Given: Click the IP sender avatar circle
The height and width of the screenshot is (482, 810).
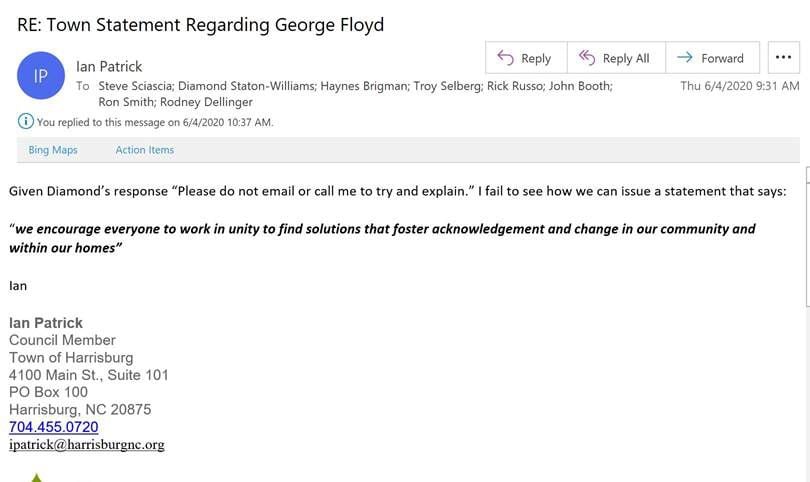Looking at the screenshot, I should click(x=41, y=75).
